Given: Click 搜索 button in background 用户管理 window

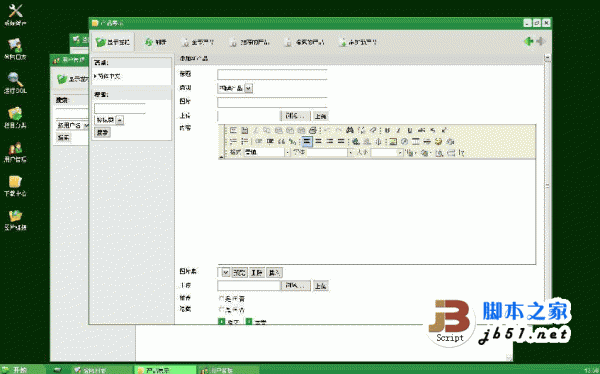Looking at the screenshot, I should (x=64, y=138).
